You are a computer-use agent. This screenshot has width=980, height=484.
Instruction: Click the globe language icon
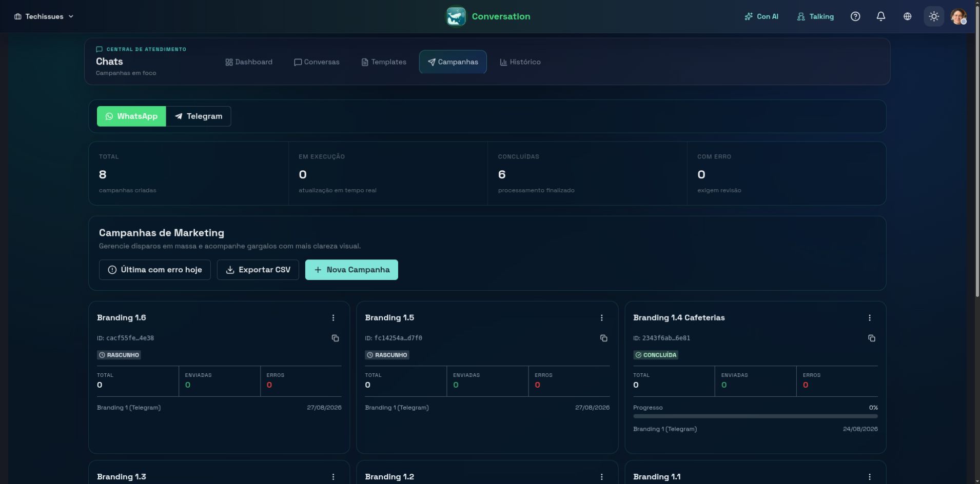908,16
